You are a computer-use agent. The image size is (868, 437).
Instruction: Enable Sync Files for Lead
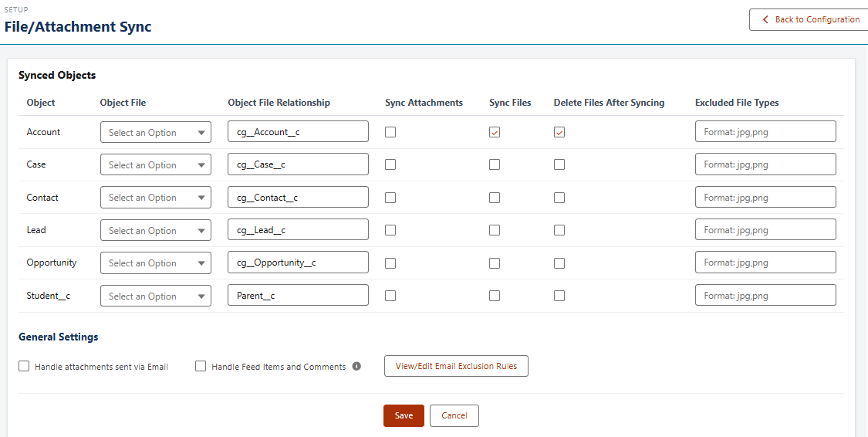[x=495, y=230]
